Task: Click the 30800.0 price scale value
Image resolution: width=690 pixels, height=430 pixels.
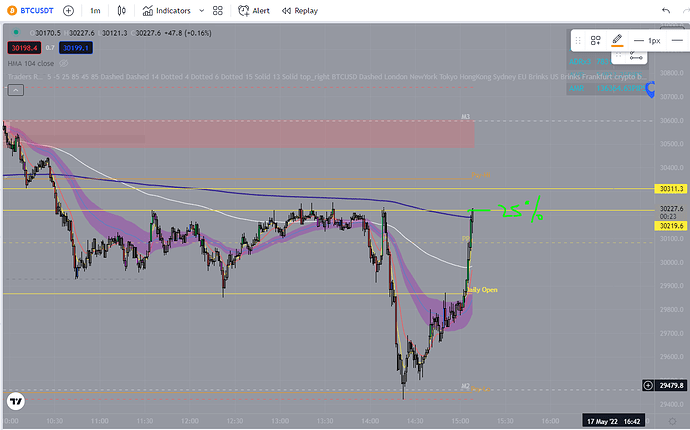Action: [672, 73]
